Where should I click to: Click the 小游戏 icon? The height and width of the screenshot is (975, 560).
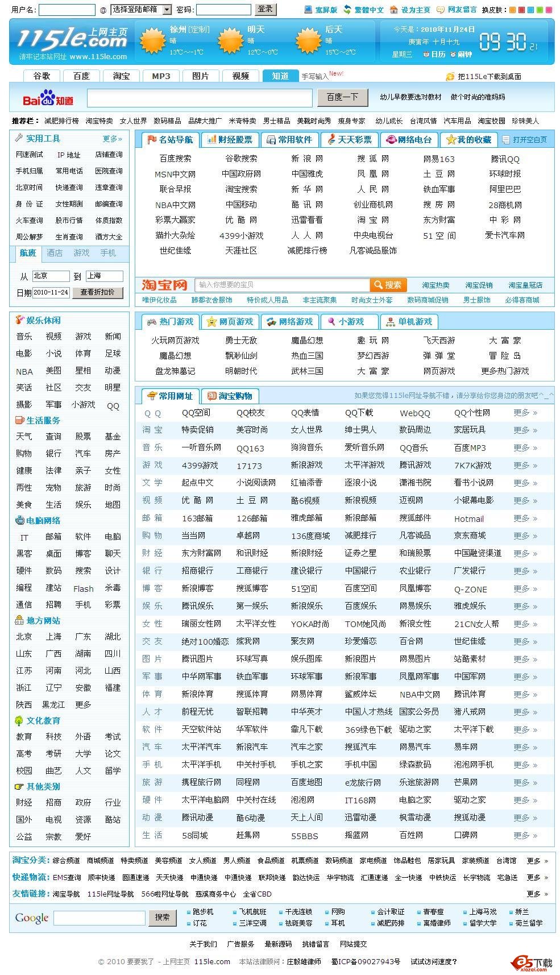(x=331, y=322)
